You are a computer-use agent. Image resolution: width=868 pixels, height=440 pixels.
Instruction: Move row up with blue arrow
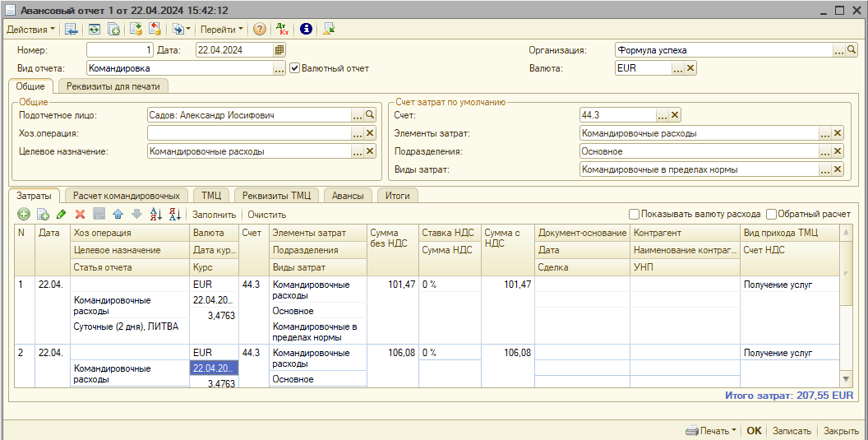click(118, 214)
